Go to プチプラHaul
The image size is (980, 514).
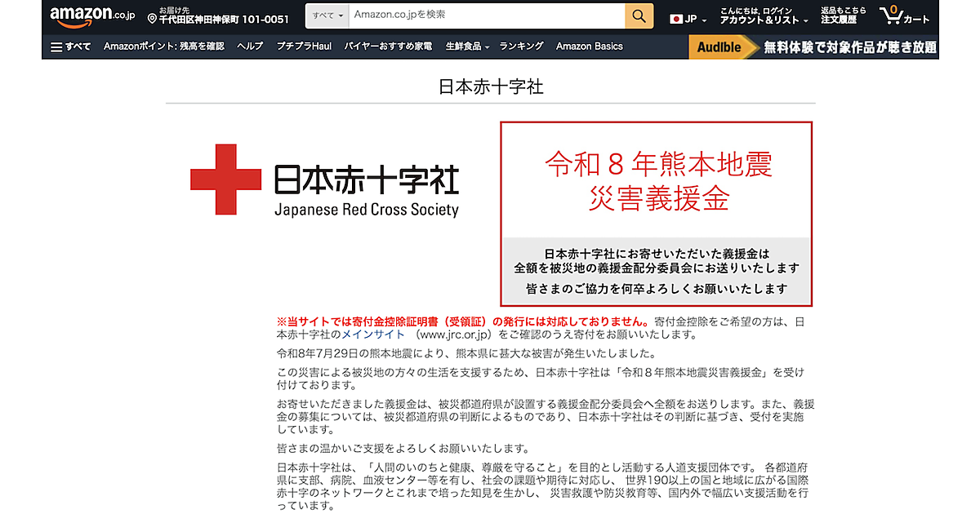304,47
